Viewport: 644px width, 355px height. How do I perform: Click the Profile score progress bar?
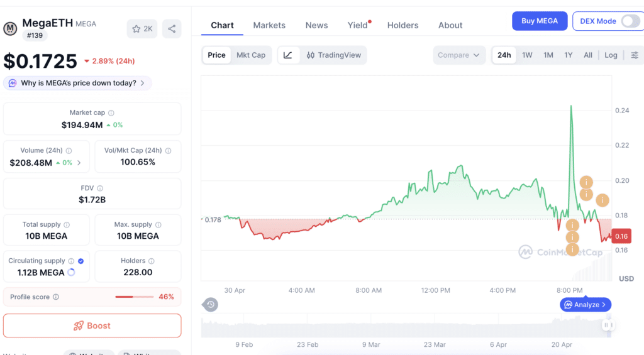[x=135, y=297]
